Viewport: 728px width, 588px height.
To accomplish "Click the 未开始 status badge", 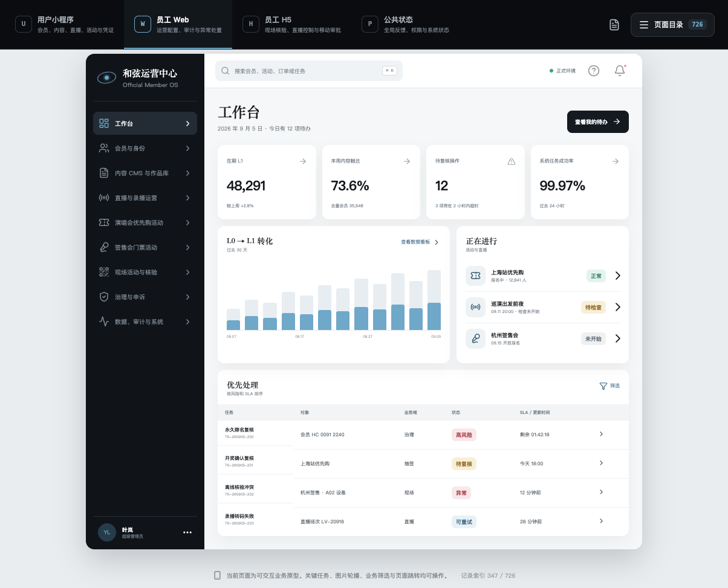I will (593, 338).
